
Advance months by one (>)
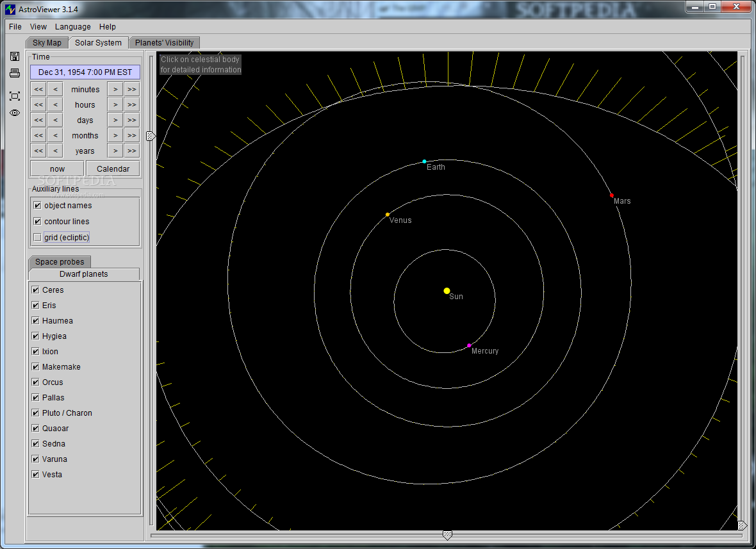115,135
